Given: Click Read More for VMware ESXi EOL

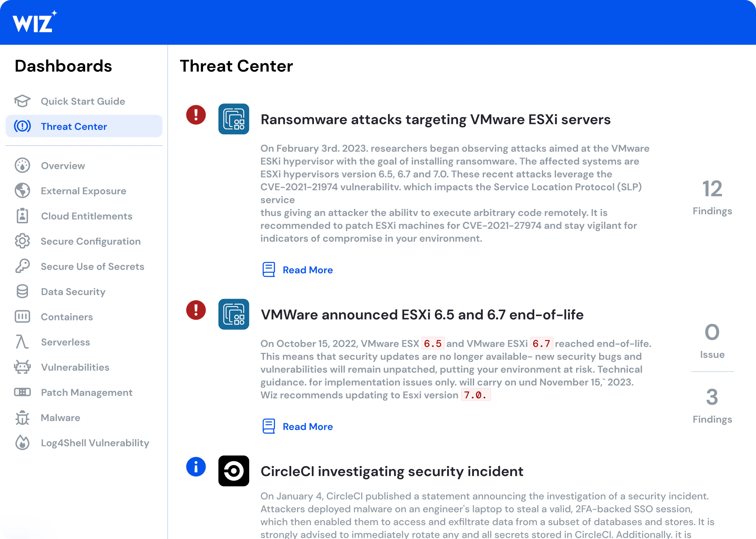Looking at the screenshot, I should pyautogui.click(x=307, y=427).
